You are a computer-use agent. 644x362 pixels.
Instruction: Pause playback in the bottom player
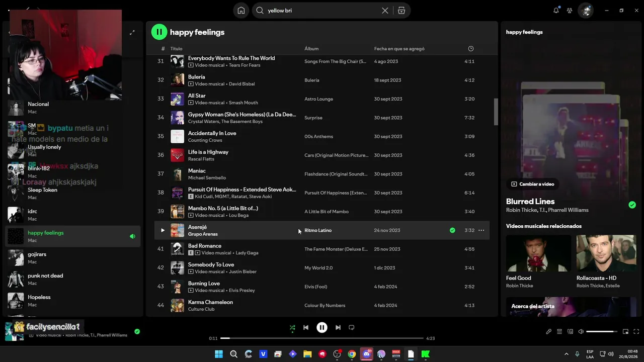pos(322,328)
